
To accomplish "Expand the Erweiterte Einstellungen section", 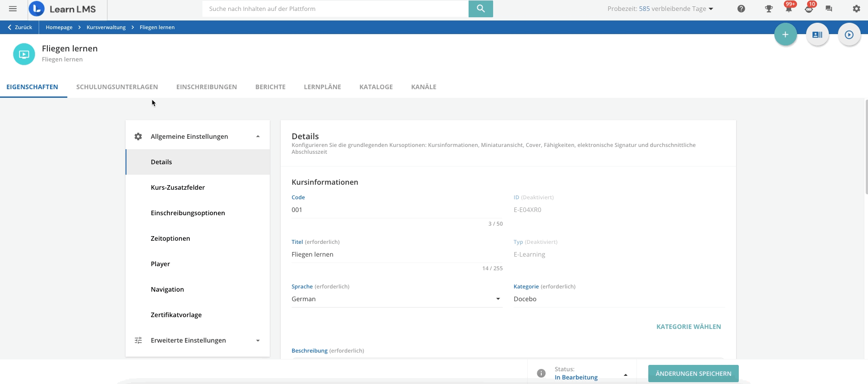I will 258,340.
